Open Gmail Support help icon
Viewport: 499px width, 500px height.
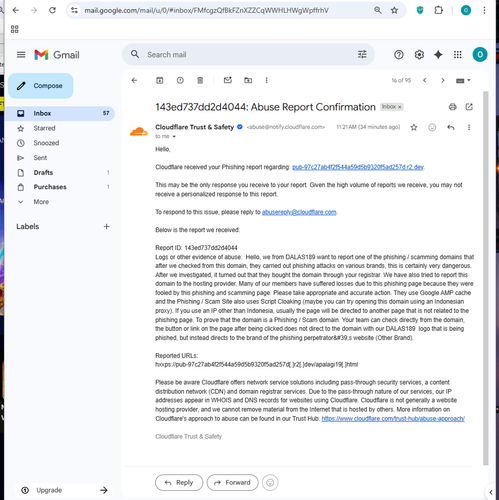pos(399,55)
